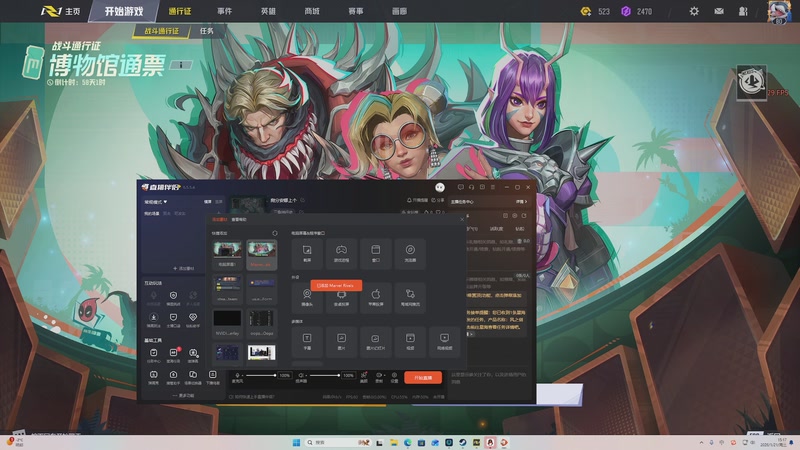800x450 pixels.
Task: Adjust the microphone volume slider
Action: tap(260, 375)
